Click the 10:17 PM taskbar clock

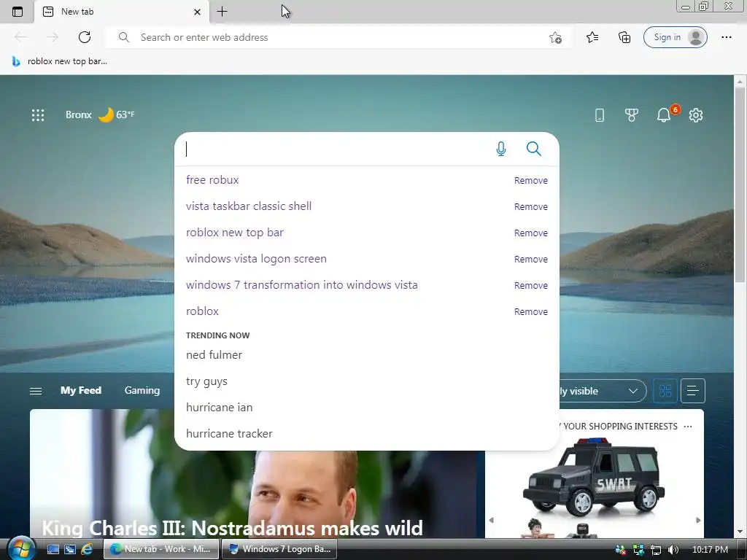point(710,550)
